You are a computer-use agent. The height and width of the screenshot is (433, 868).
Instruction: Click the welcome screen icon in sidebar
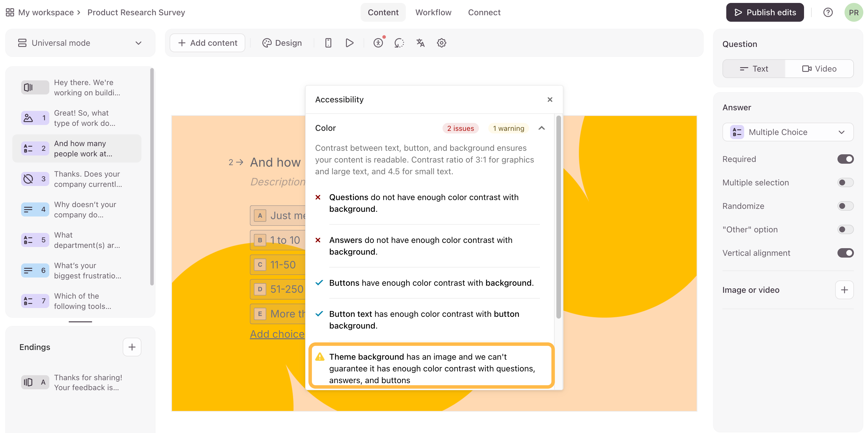click(x=35, y=88)
